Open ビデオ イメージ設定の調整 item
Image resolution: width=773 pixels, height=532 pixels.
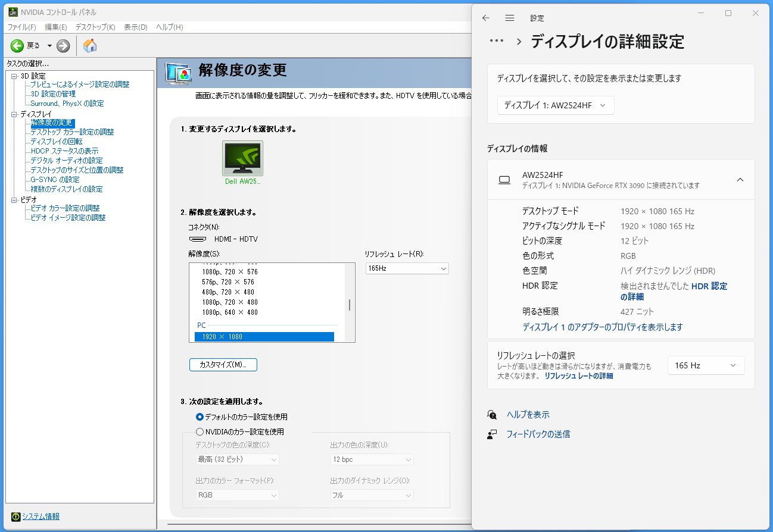coord(68,218)
